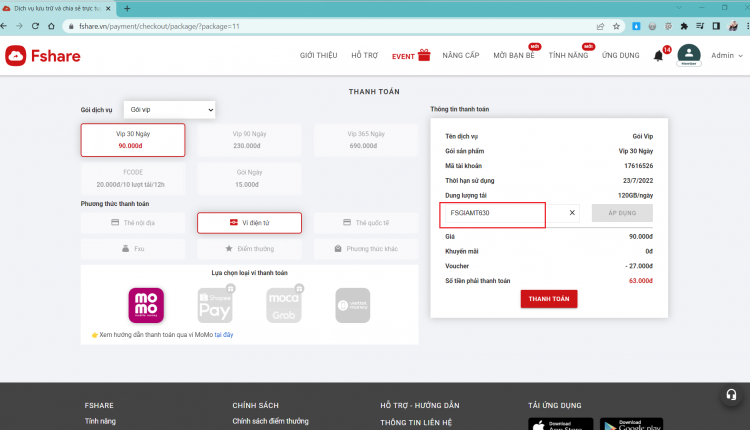Open the headset support chat
The height and width of the screenshot is (430, 750).
(x=731, y=395)
